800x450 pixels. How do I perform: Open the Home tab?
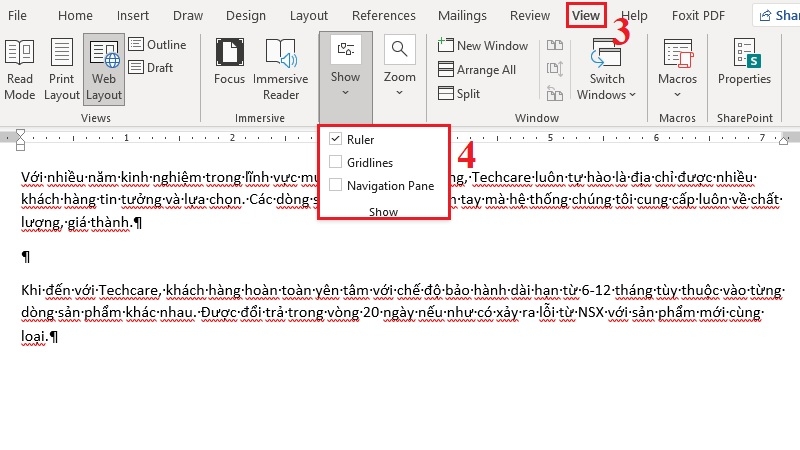[x=75, y=16]
